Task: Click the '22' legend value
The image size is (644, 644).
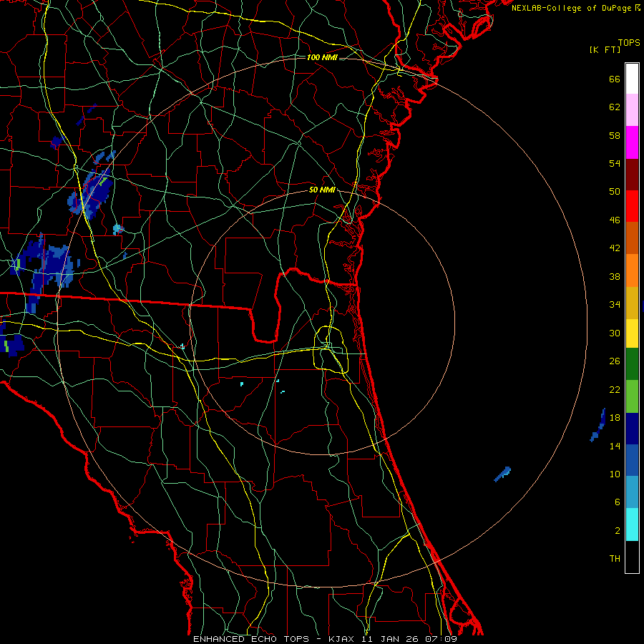Action: (x=615, y=389)
